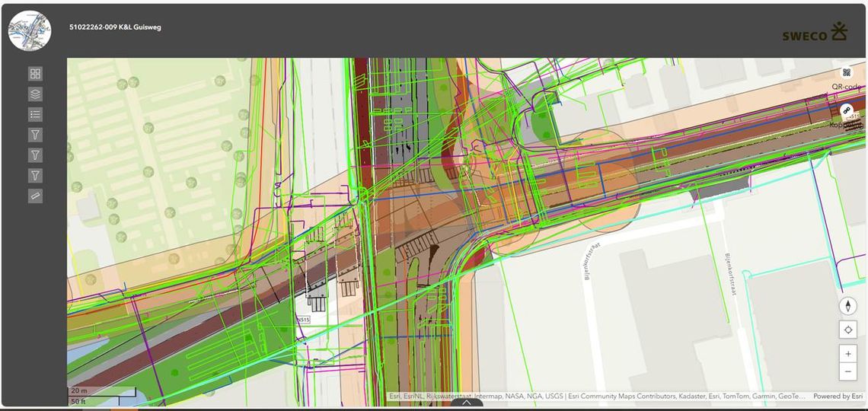Click the 50 ft scale label
The width and height of the screenshot is (868, 411).
pos(78,401)
